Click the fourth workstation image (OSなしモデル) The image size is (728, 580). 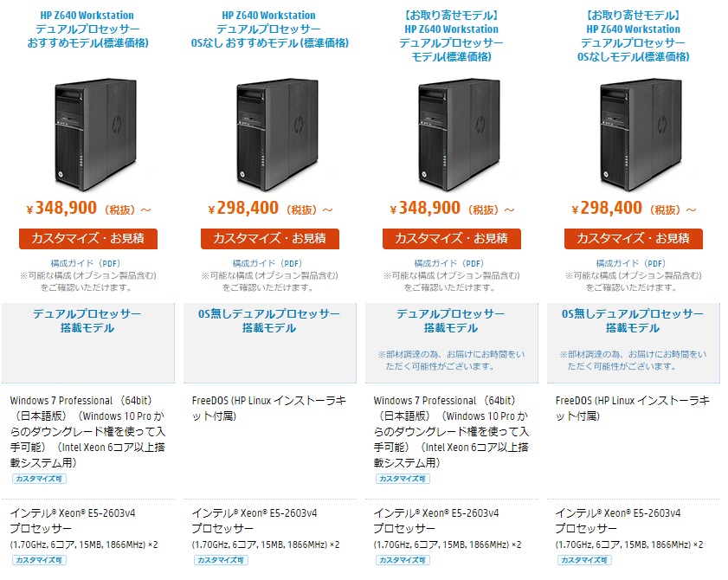(641, 135)
